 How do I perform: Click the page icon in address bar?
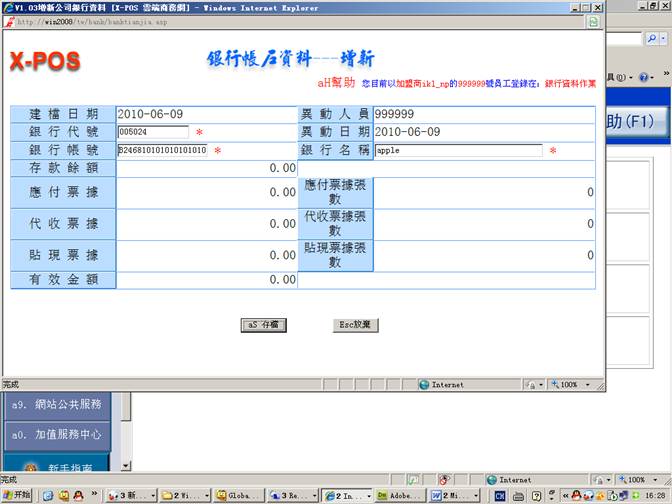[x=10, y=21]
